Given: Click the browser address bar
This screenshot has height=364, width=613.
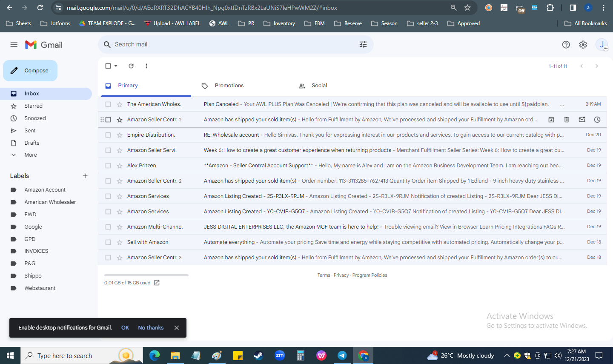Looking at the screenshot, I should point(255,8).
